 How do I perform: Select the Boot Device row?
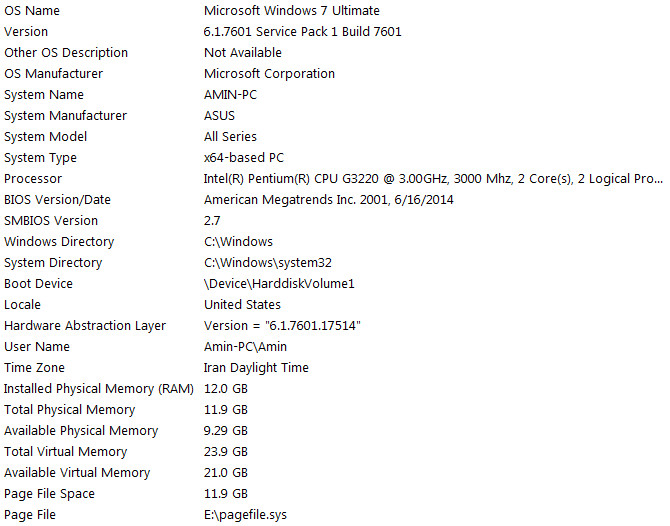pos(335,284)
